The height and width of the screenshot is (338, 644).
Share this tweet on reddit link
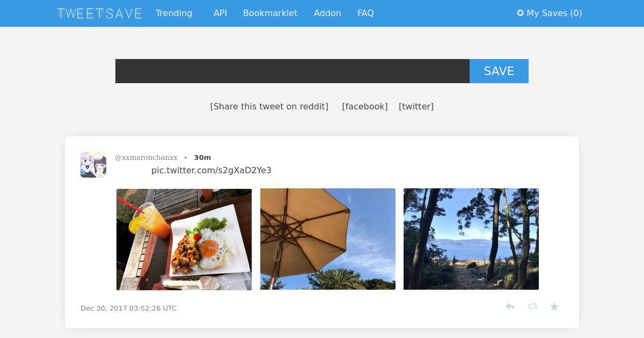269,106
